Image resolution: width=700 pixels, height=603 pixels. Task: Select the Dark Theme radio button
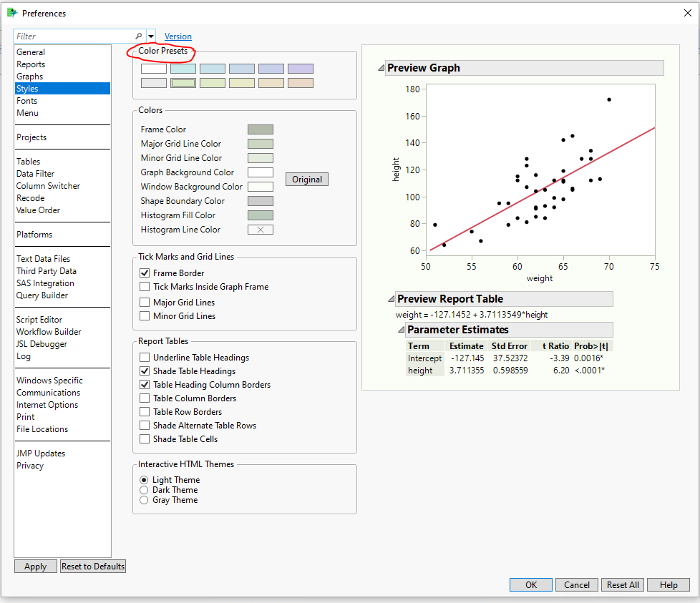(x=145, y=489)
